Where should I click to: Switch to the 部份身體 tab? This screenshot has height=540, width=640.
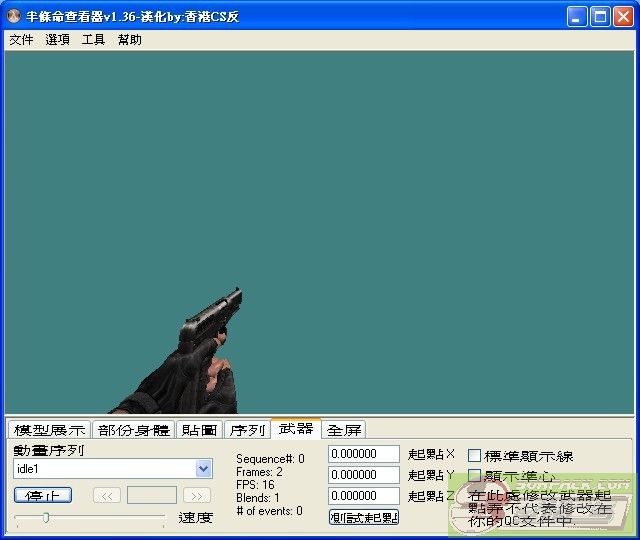point(133,430)
